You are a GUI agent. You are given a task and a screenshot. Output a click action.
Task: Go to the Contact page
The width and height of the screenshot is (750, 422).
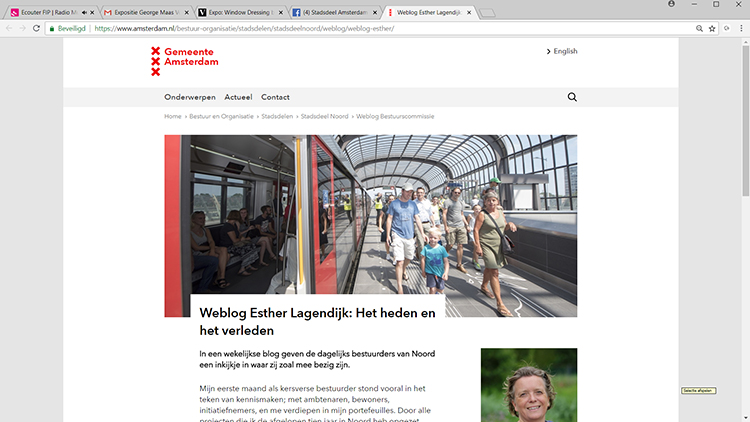(275, 97)
